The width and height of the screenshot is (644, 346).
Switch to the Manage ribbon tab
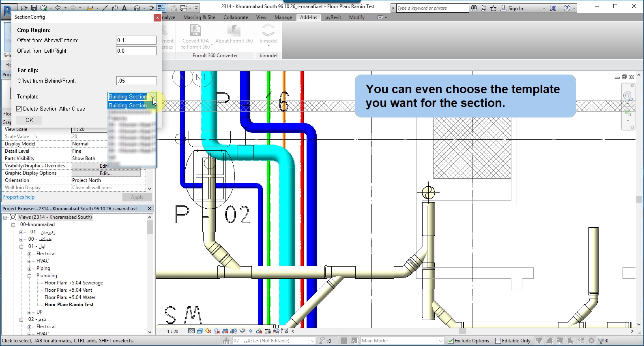(283, 17)
